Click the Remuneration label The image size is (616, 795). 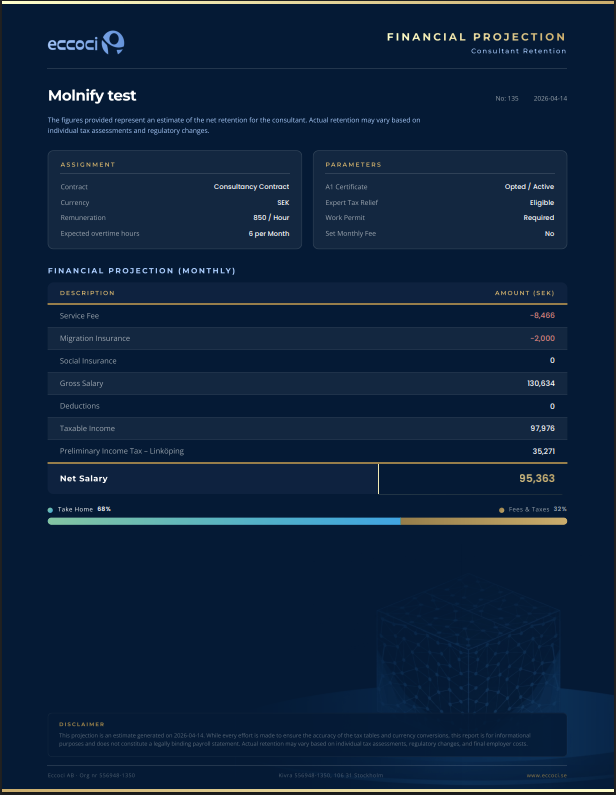83,218
